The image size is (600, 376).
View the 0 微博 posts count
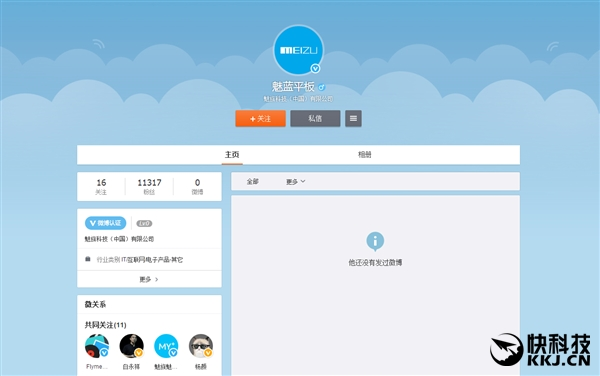[197, 186]
